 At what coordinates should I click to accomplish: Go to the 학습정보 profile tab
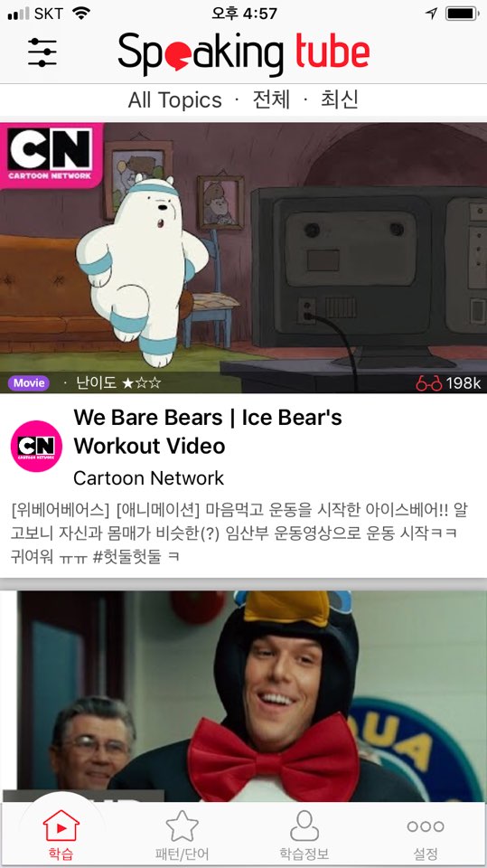pos(304,835)
